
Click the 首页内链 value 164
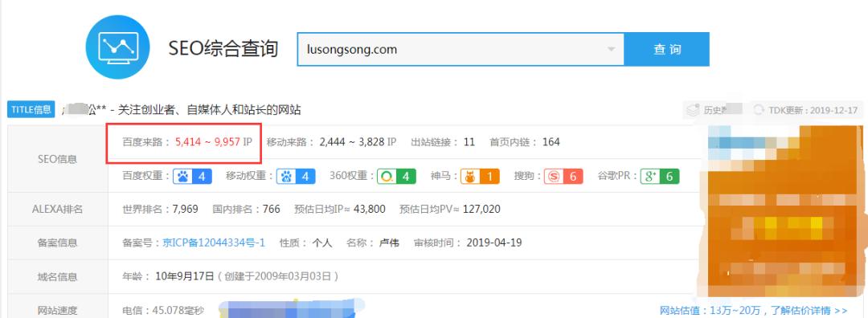[551, 142]
